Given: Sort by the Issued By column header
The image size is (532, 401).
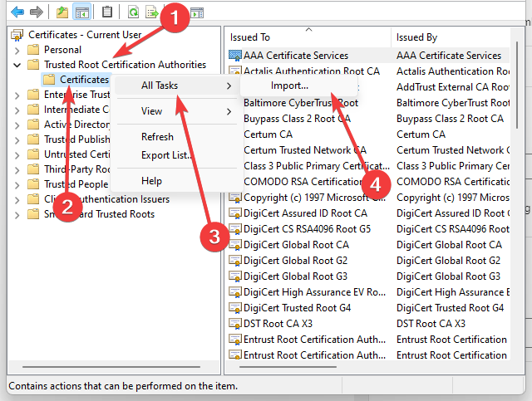Looking at the screenshot, I should click(451, 37).
